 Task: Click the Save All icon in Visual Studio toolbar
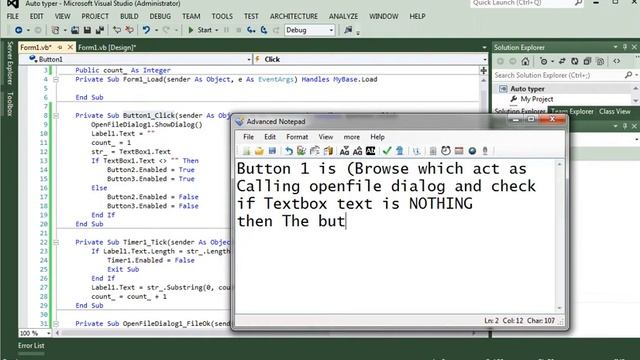tap(100, 30)
